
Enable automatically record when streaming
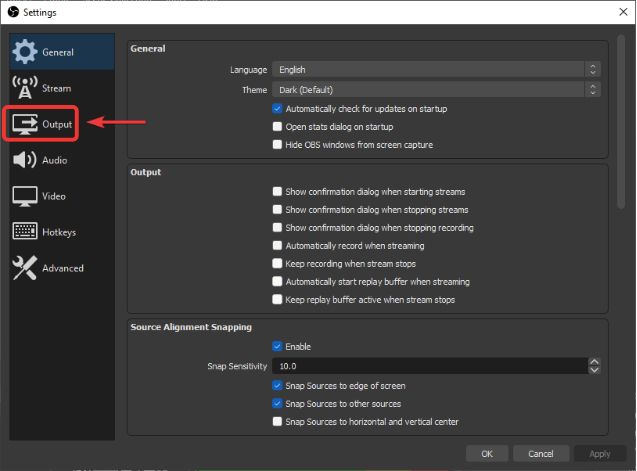[277, 245]
